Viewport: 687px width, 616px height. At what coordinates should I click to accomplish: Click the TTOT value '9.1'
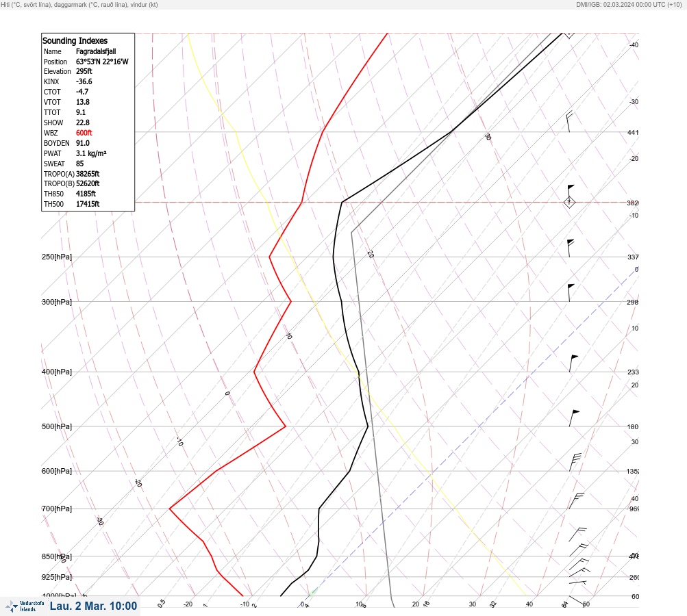pyautogui.click(x=81, y=112)
